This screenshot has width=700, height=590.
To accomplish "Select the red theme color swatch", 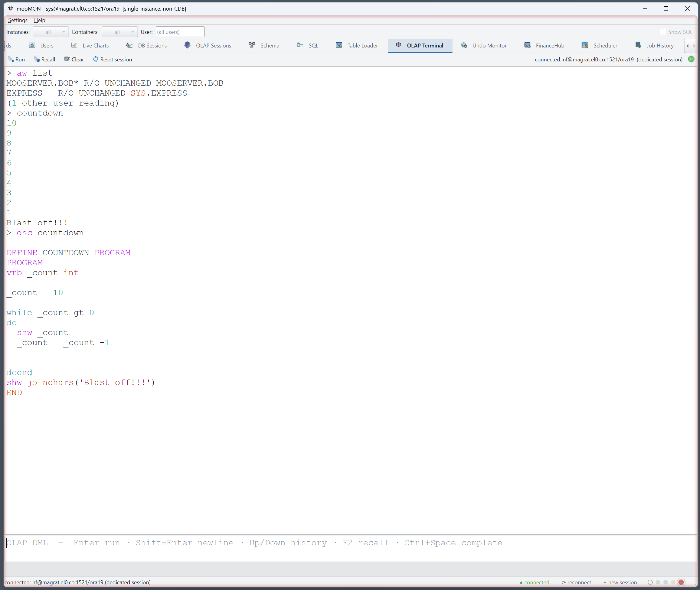I will [681, 582].
